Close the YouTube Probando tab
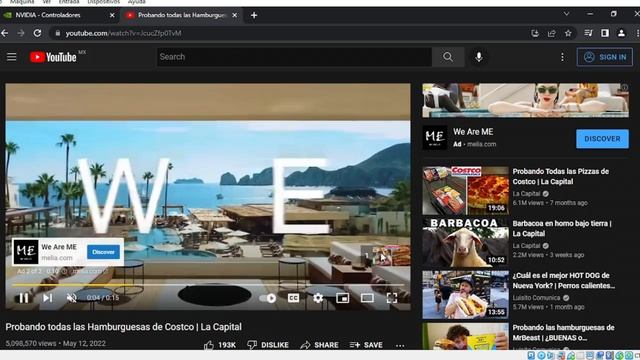Screen dimensions: 640x360 click(235, 15)
